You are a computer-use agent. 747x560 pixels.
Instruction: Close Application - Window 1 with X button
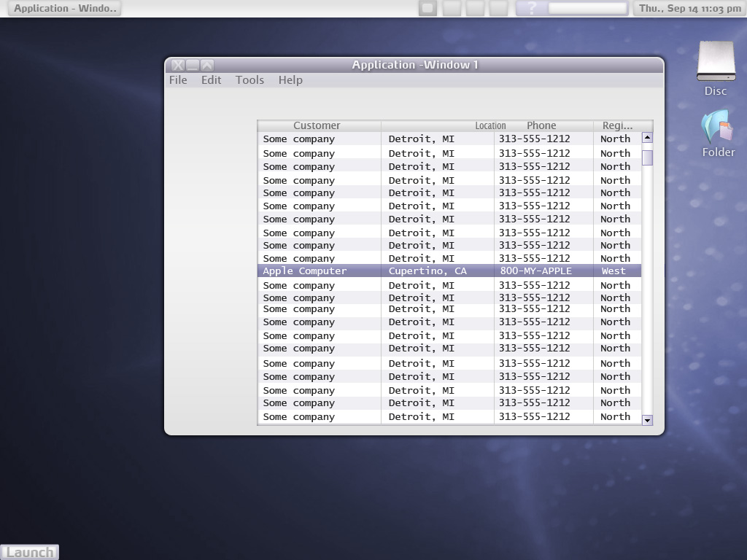pos(178,65)
